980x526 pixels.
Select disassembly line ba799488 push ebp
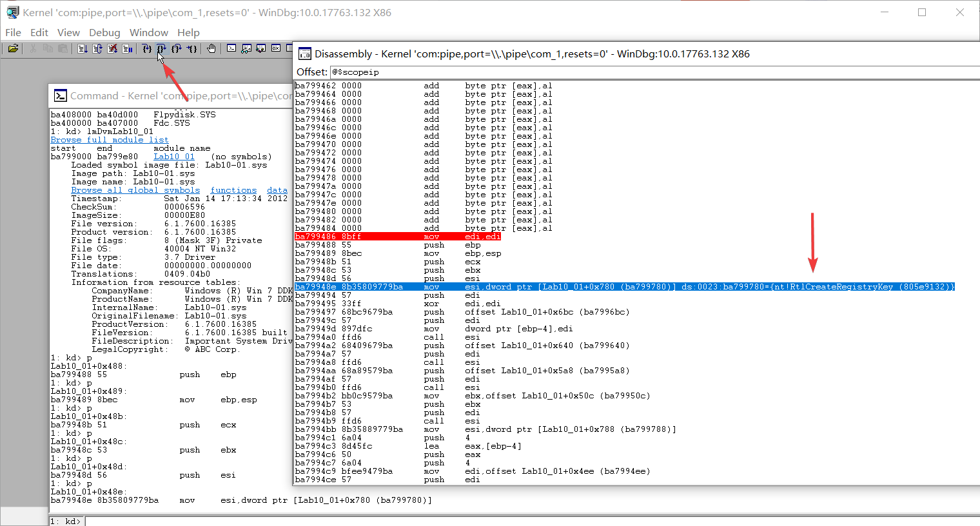coord(388,245)
